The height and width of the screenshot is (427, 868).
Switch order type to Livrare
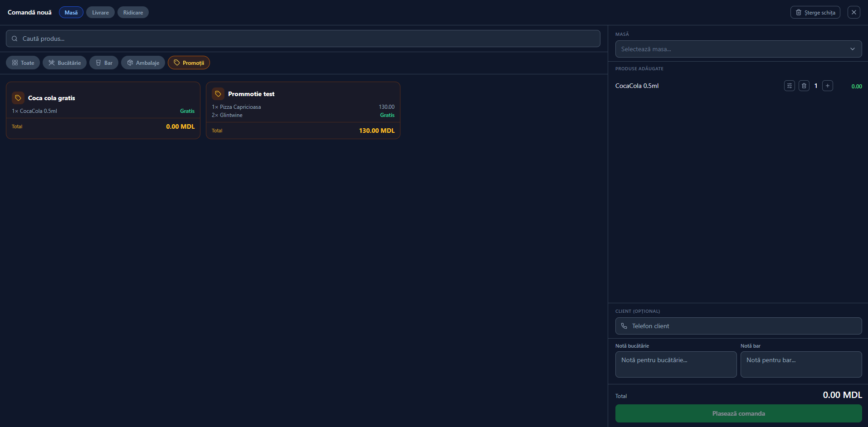(100, 12)
